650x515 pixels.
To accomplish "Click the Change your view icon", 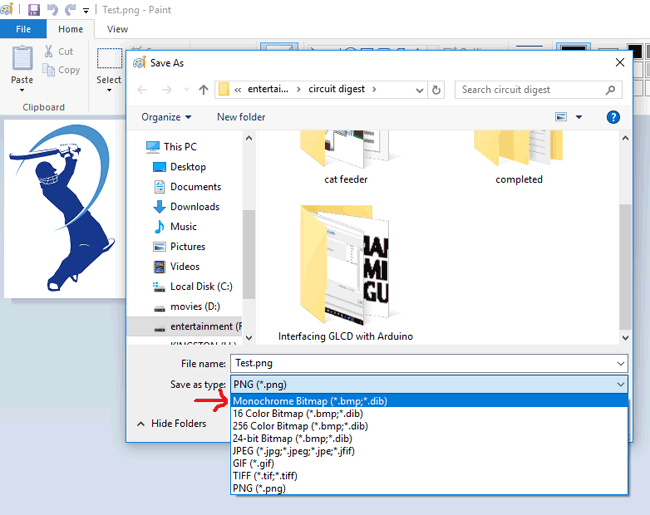I will [561, 117].
